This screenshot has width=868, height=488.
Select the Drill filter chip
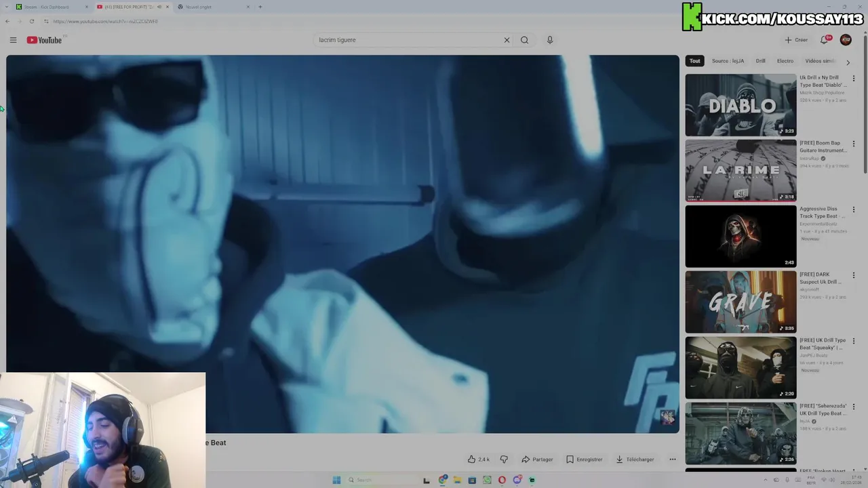[760, 61]
